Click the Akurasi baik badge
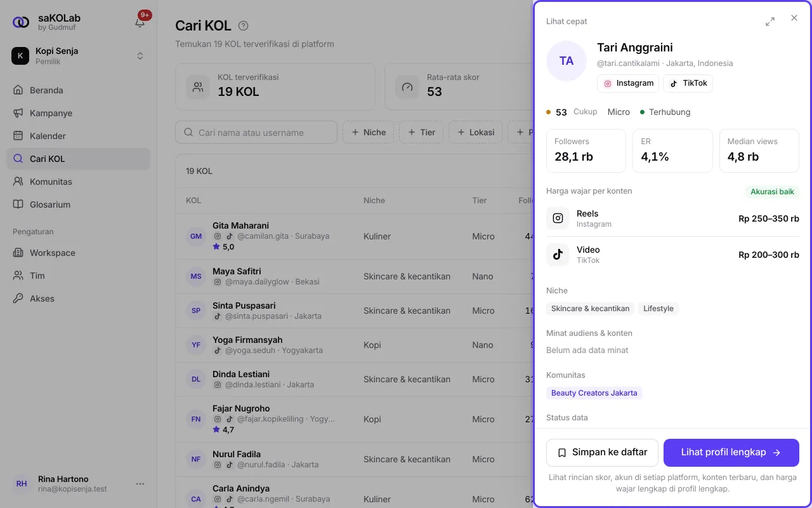The width and height of the screenshot is (812, 508). click(772, 191)
